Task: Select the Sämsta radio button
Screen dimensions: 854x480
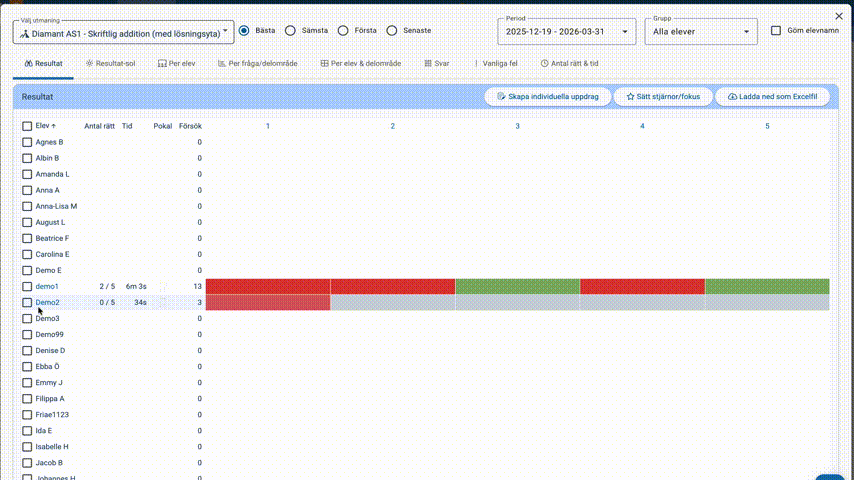Action: pyautogui.click(x=291, y=31)
